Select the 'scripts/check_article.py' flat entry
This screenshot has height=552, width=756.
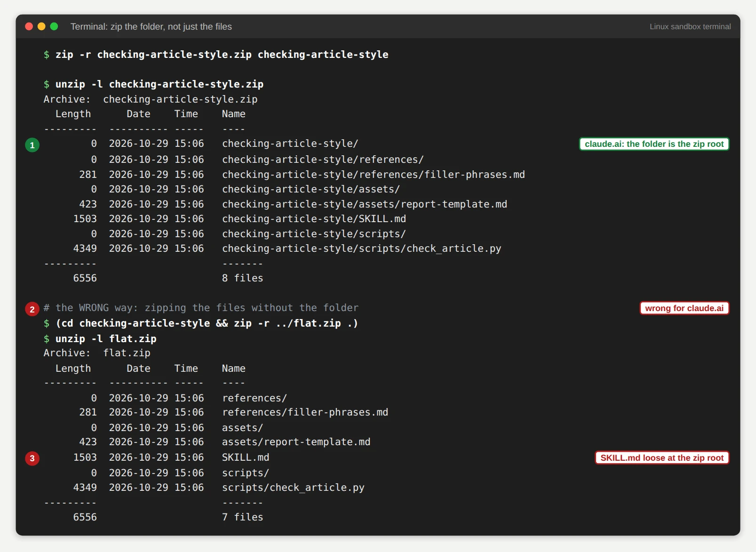pyautogui.click(x=293, y=488)
